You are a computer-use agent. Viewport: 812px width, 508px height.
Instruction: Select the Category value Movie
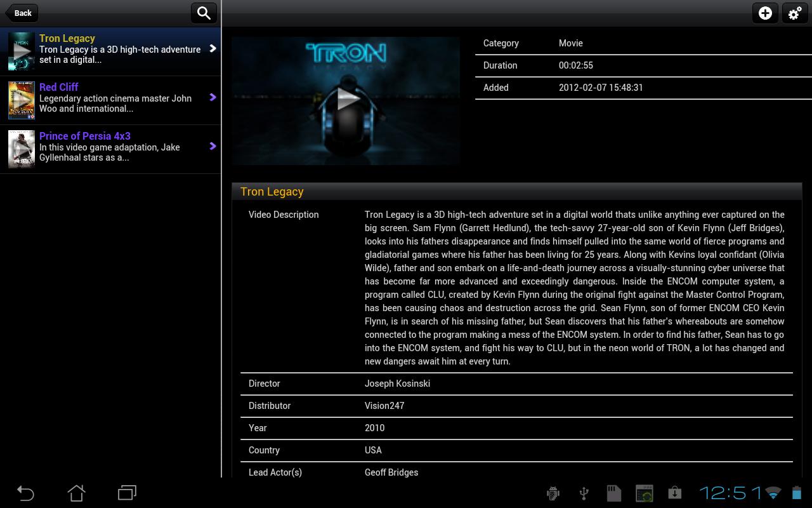571,43
